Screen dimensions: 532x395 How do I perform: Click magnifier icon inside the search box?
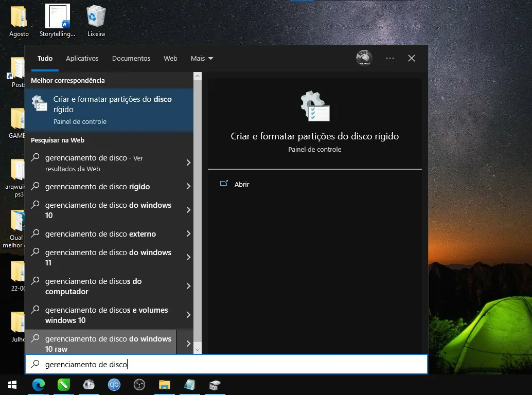click(x=36, y=364)
